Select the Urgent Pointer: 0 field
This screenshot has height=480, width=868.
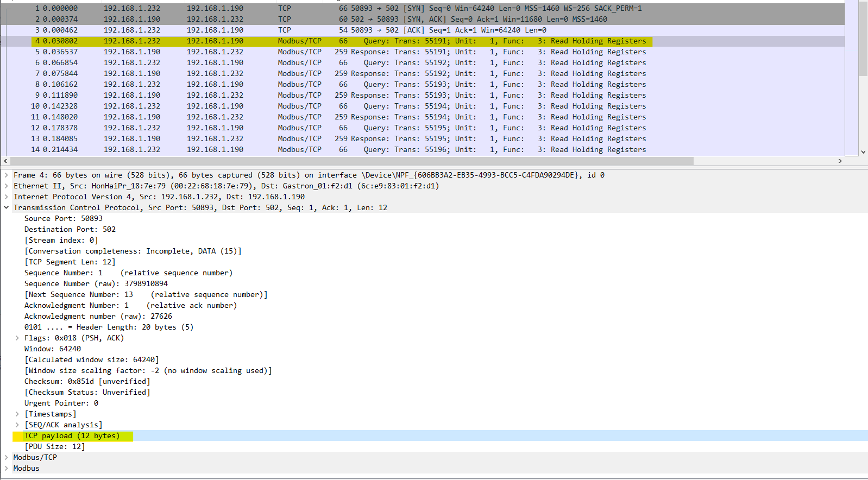tap(61, 403)
